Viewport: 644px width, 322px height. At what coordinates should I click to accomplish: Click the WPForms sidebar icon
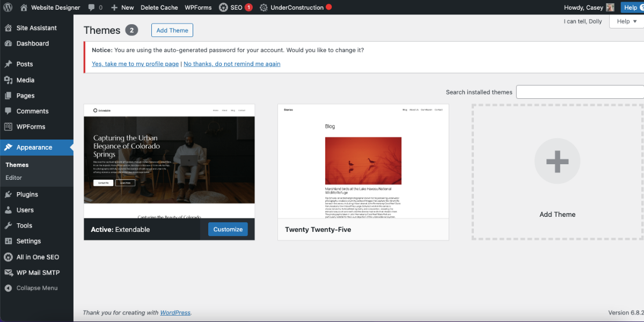pos(8,127)
